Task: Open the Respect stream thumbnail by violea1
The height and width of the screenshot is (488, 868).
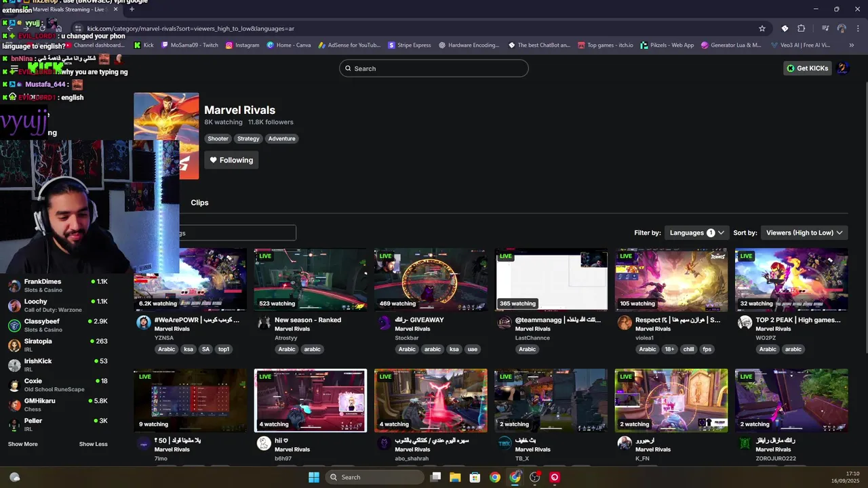Action: point(671,279)
